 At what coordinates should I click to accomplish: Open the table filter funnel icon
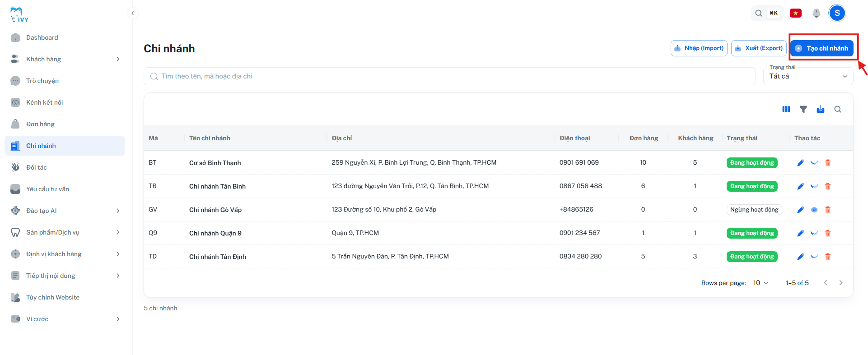pos(803,109)
